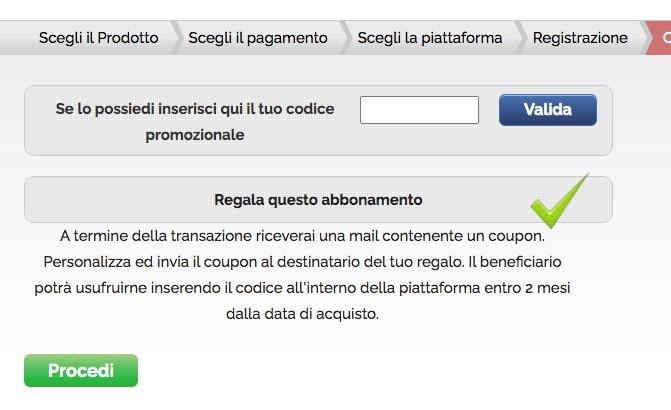The height and width of the screenshot is (410, 671).
Task: Click the chevron arrow after Scegli il pagamento
Action: [x=346, y=38]
